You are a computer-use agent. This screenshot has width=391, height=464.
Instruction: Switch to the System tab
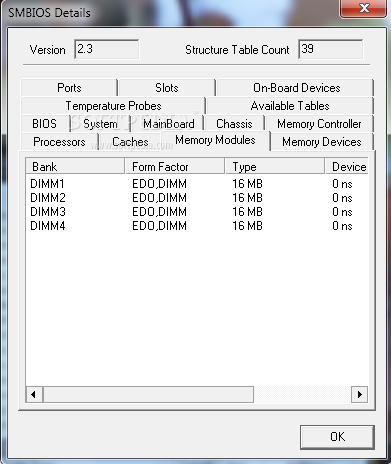tap(100, 124)
